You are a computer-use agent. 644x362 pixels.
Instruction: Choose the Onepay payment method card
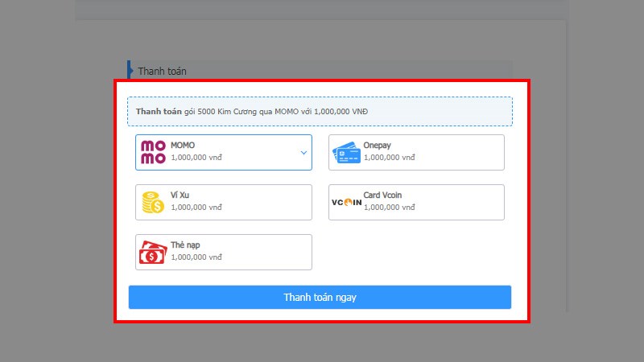point(416,152)
